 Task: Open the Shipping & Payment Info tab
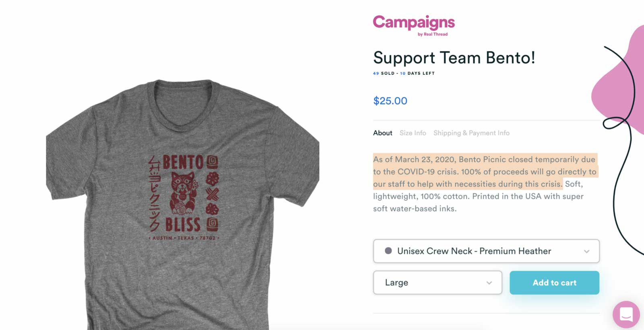471,133
